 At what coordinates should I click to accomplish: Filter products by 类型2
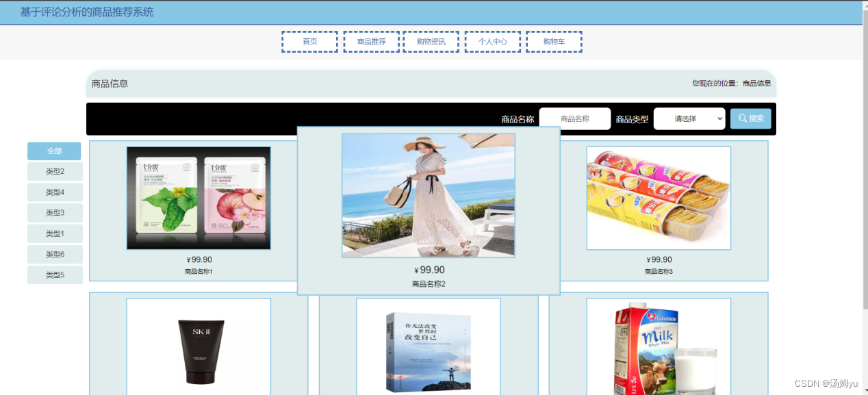[55, 172]
